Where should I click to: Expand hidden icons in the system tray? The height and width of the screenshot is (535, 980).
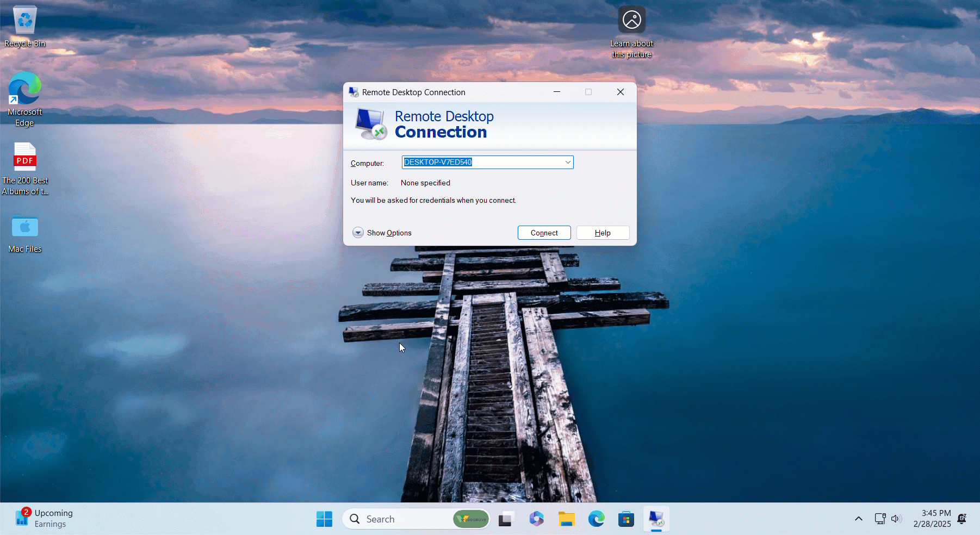pos(858,519)
